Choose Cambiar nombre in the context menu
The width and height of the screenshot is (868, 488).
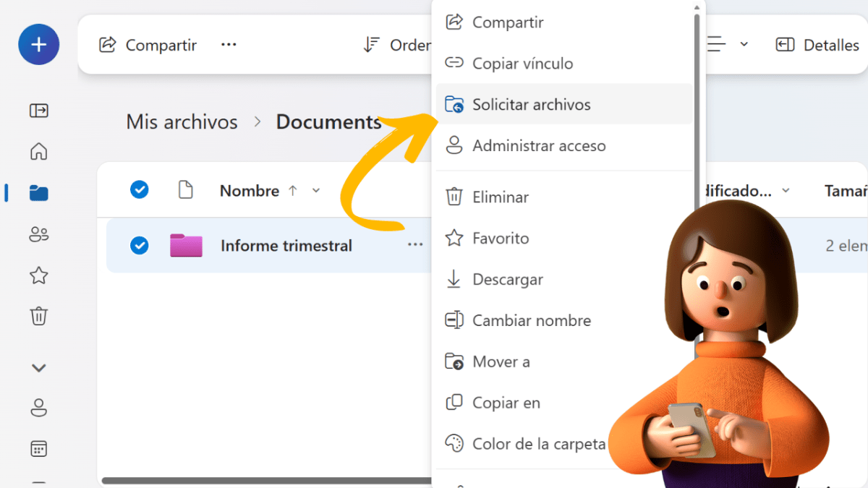coord(531,320)
